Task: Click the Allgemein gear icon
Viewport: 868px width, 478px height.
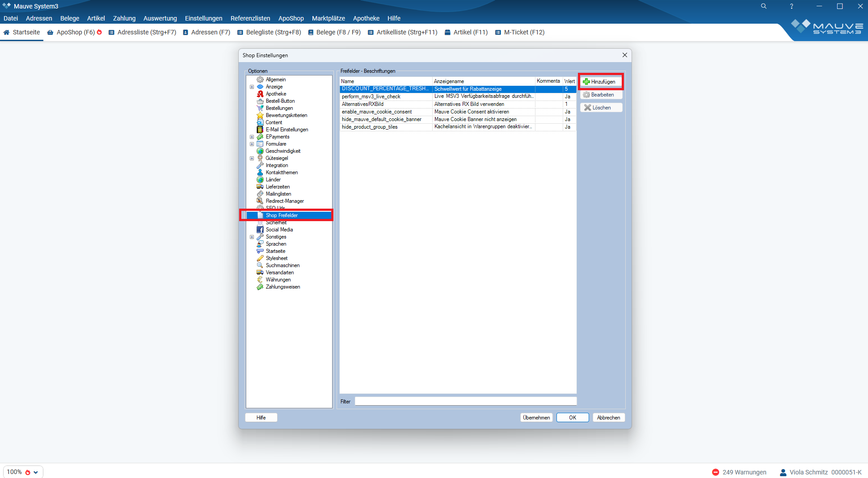Action: point(260,80)
